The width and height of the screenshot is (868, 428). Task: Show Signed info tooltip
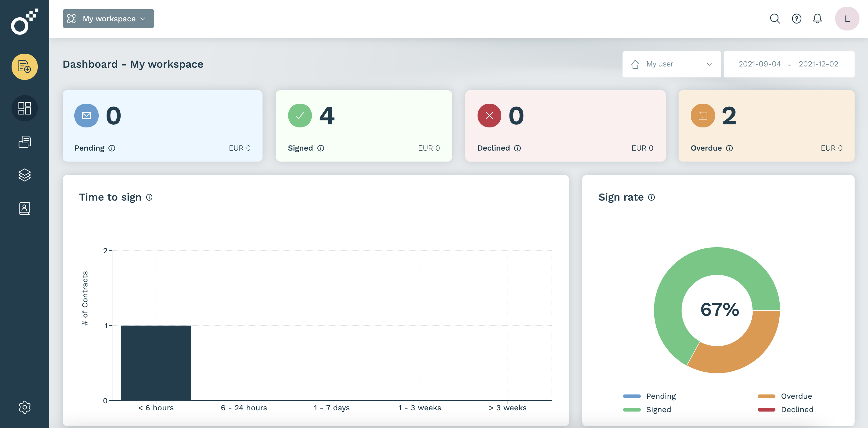click(x=321, y=148)
